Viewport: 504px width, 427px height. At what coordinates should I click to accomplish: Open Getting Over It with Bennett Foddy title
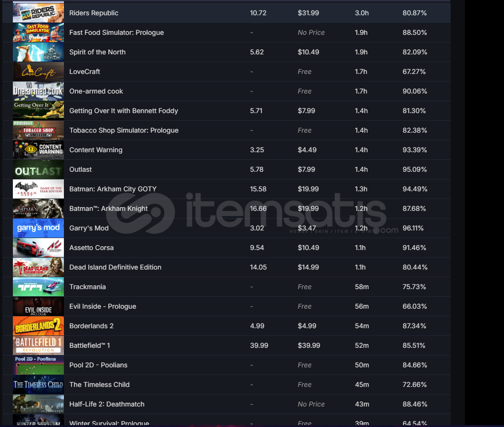124,111
